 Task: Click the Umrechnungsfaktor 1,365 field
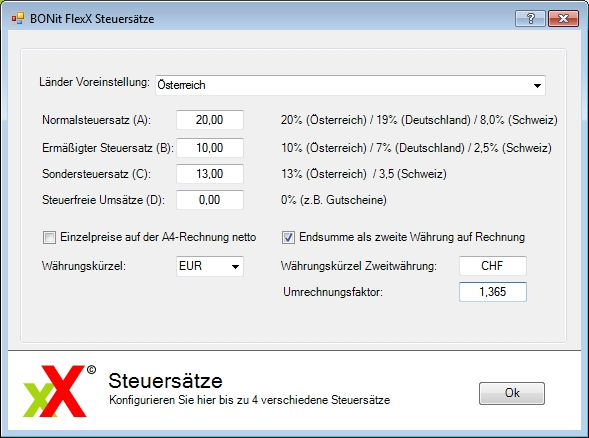[492, 292]
